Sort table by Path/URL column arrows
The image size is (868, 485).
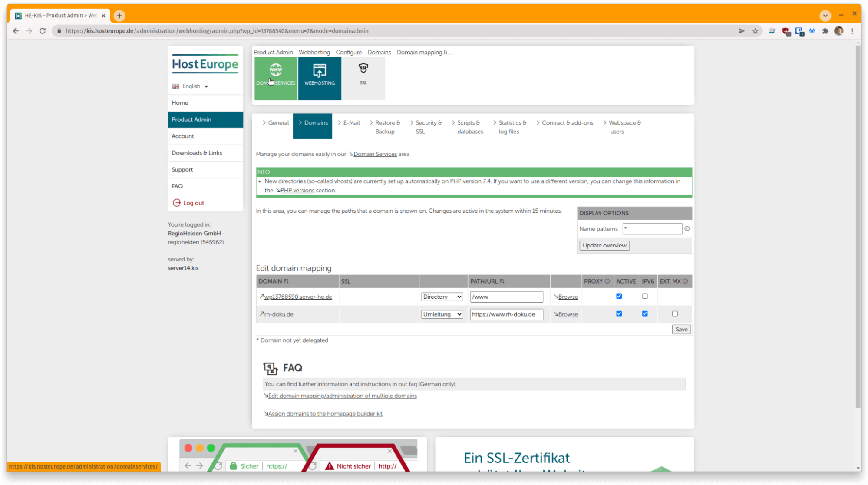point(502,281)
